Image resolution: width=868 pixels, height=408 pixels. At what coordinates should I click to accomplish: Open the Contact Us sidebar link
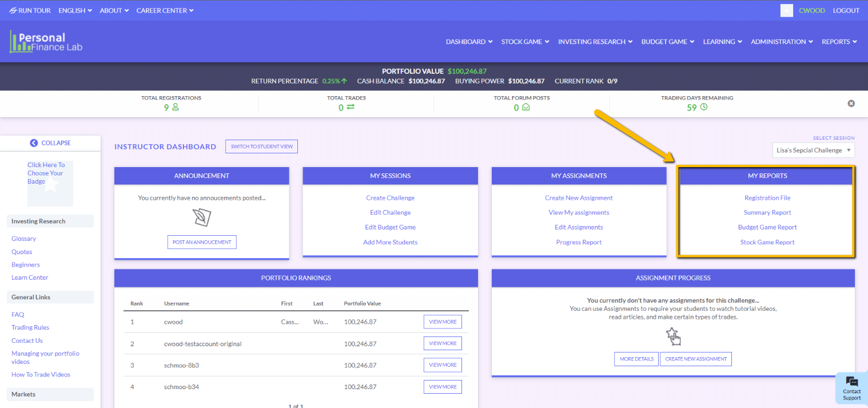[x=27, y=340]
